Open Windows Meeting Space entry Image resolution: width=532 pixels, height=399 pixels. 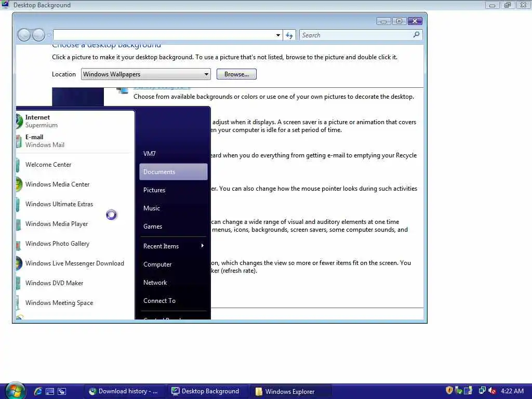tap(73, 303)
